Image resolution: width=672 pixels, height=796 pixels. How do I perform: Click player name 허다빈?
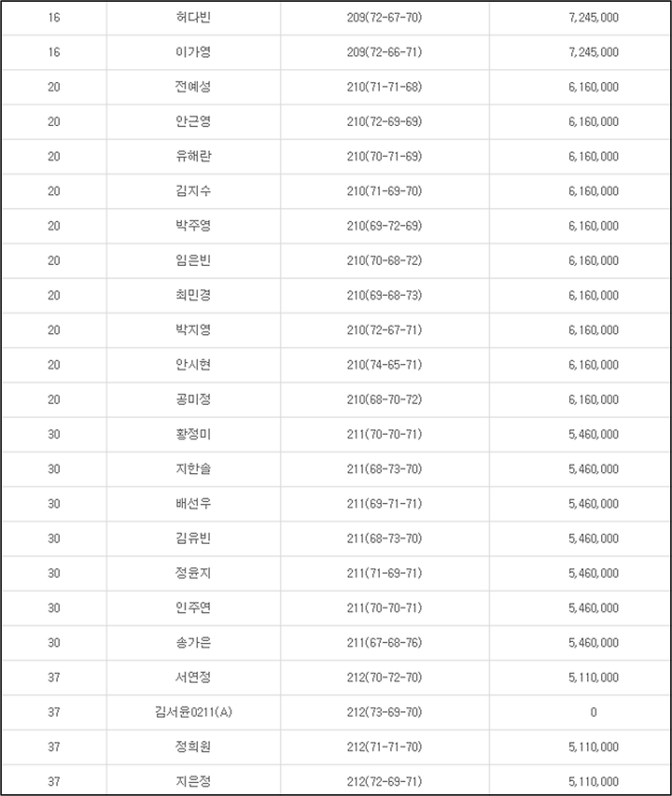pos(193,18)
